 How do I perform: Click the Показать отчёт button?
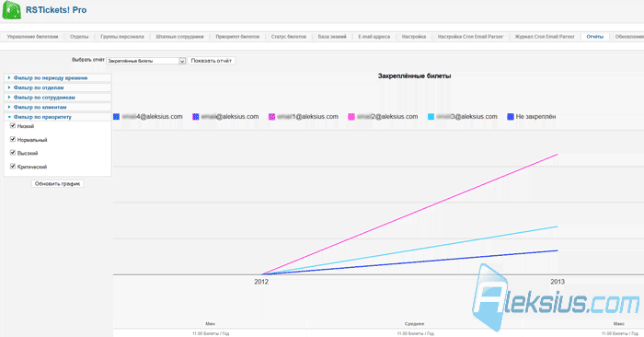point(212,61)
